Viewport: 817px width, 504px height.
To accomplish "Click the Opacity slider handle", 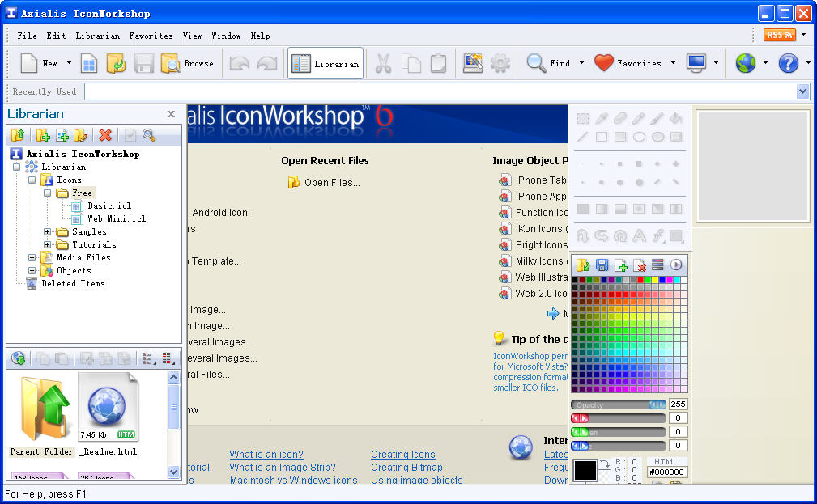I will pos(657,404).
